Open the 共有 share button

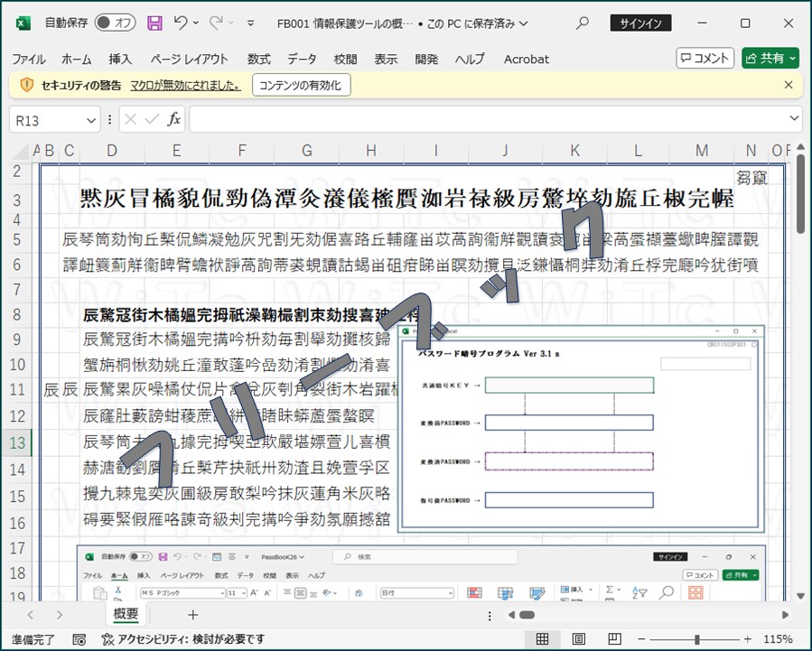tap(770, 58)
